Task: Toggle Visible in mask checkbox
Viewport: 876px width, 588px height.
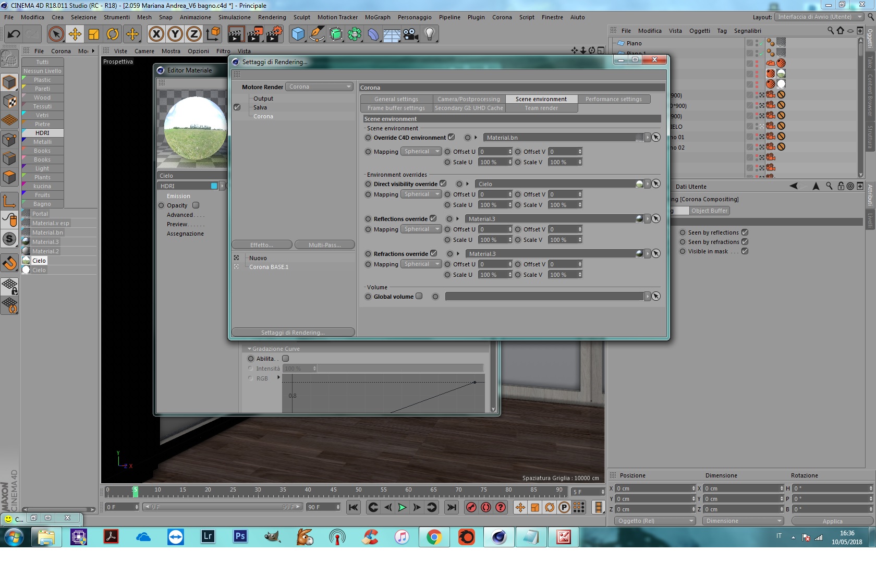Action: pyautogui.click(x=745, y=251)
